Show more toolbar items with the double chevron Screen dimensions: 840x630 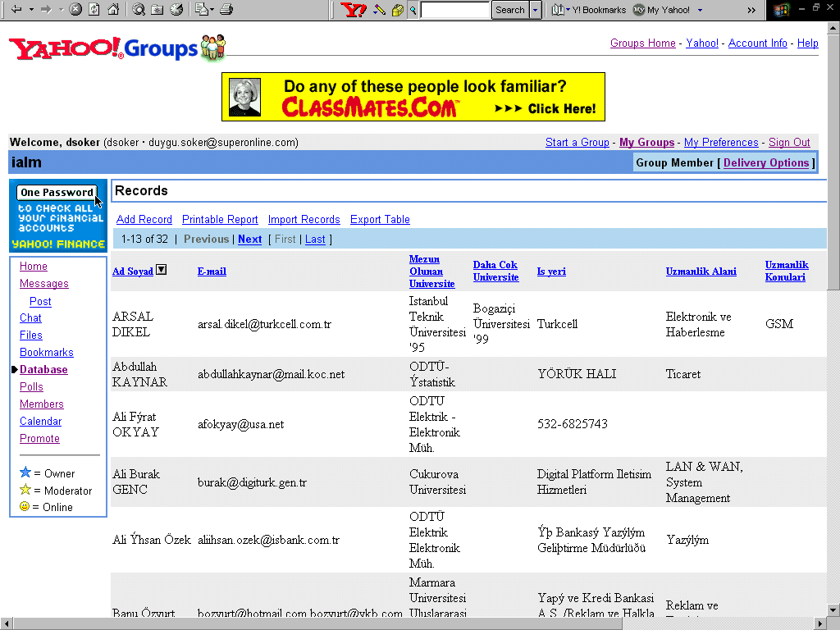tap(751, 10)
